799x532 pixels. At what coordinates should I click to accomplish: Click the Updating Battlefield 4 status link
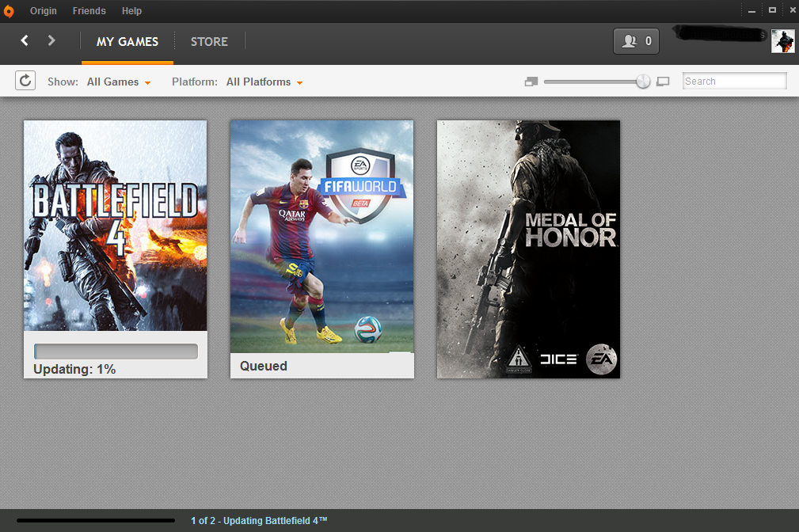coord(259,521)
